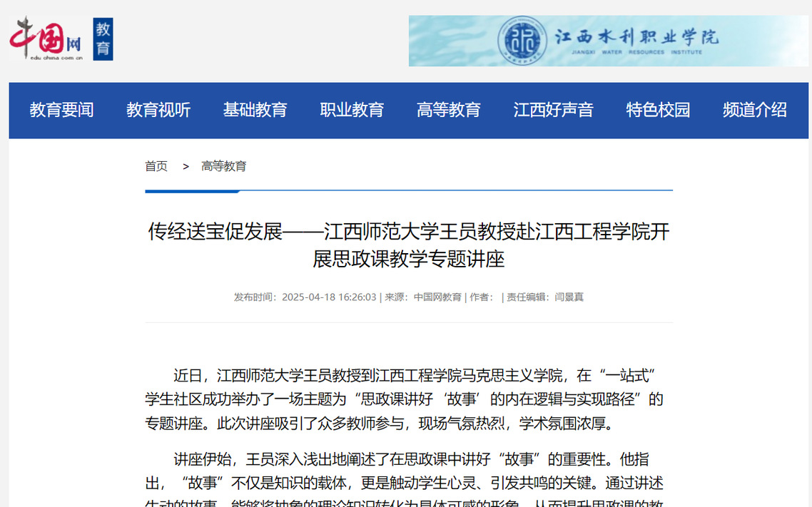812x507 pixels.
Task: Open the 教育要闻 navigation item
Action: pos(61,110)
